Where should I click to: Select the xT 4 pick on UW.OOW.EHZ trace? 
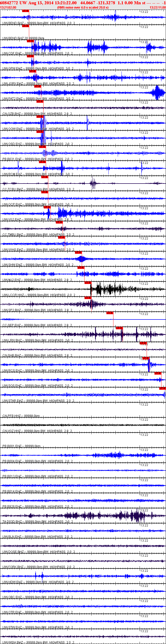[x=40, y=117]
